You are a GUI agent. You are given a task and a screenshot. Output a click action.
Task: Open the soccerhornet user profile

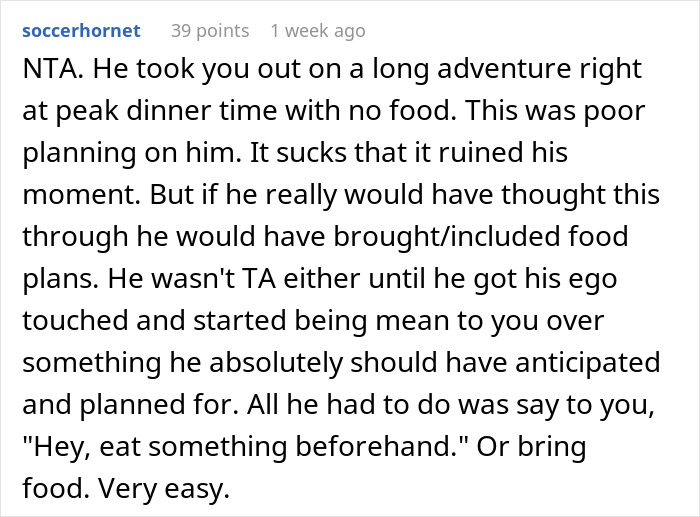[x=81, y=31]
